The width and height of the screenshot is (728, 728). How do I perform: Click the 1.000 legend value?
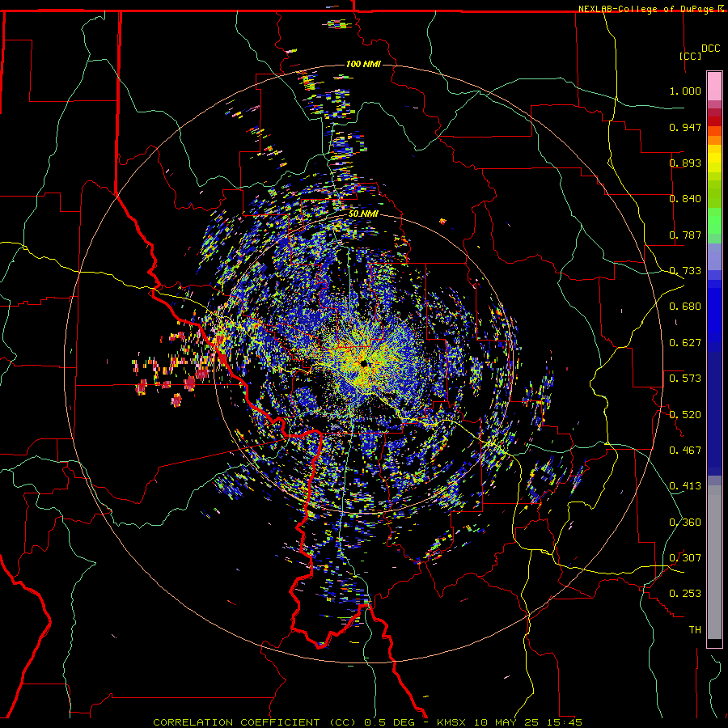(x=685, y=91)
